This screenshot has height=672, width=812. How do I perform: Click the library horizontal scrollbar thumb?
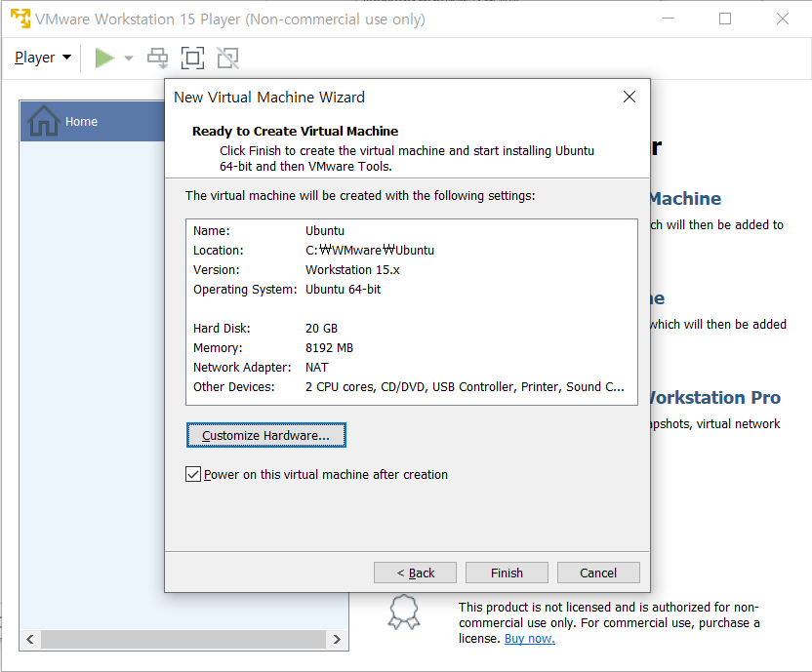tap(183, 640)
